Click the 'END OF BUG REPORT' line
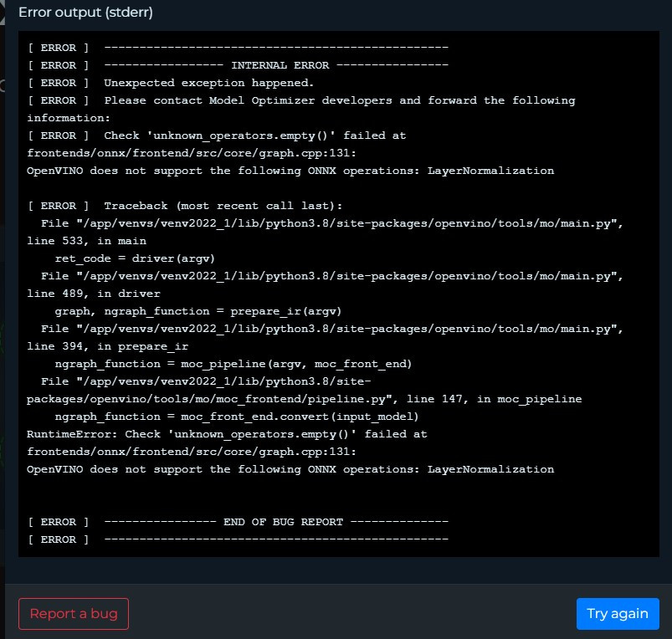The width and height of the screenshot is (672, 639). 283,522
